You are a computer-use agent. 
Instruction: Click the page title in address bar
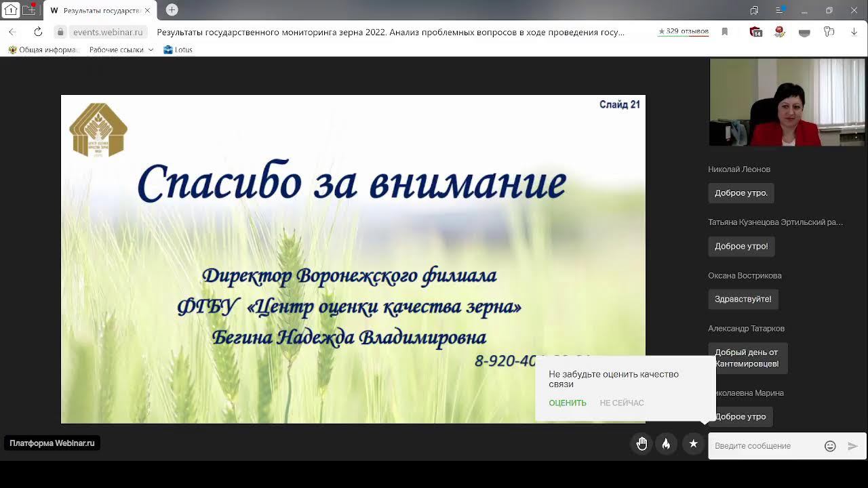391,32
